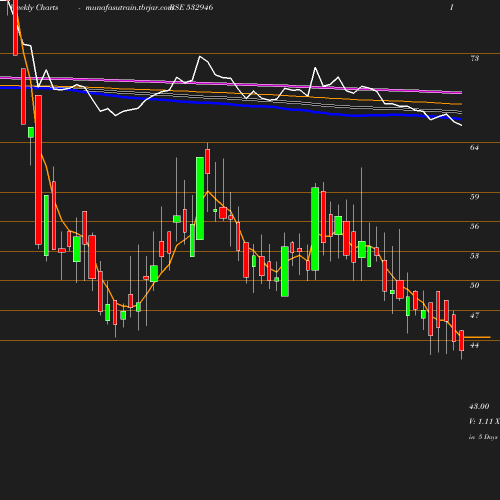Click the "Weekly Charts" title text
This screenshot has width=500, height=500.
click(x=34, y=7)
